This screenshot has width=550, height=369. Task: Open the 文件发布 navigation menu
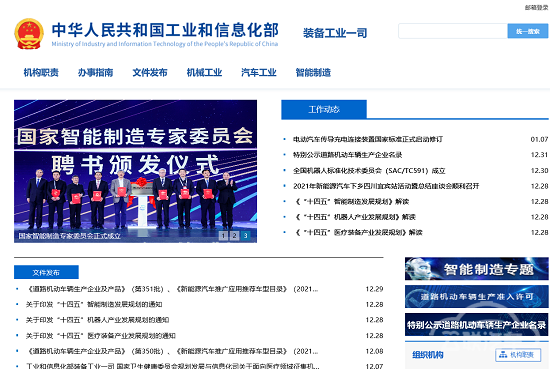pos(150,73)
